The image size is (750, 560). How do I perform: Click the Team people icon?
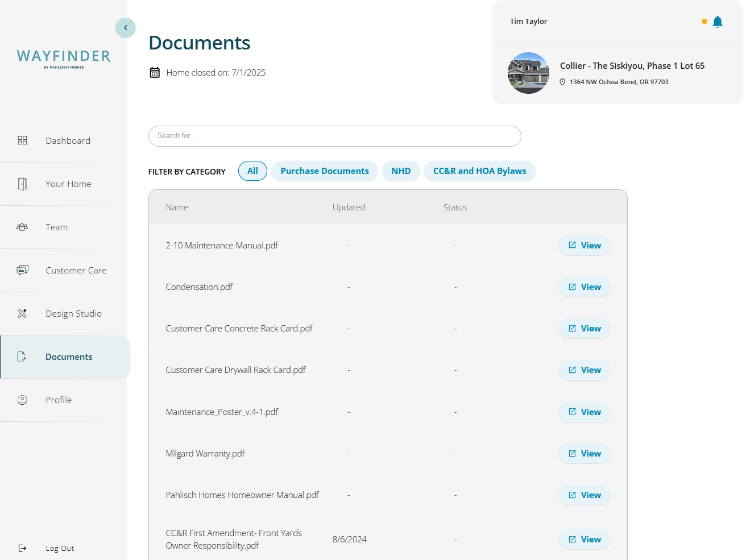(x=22, y=227)
